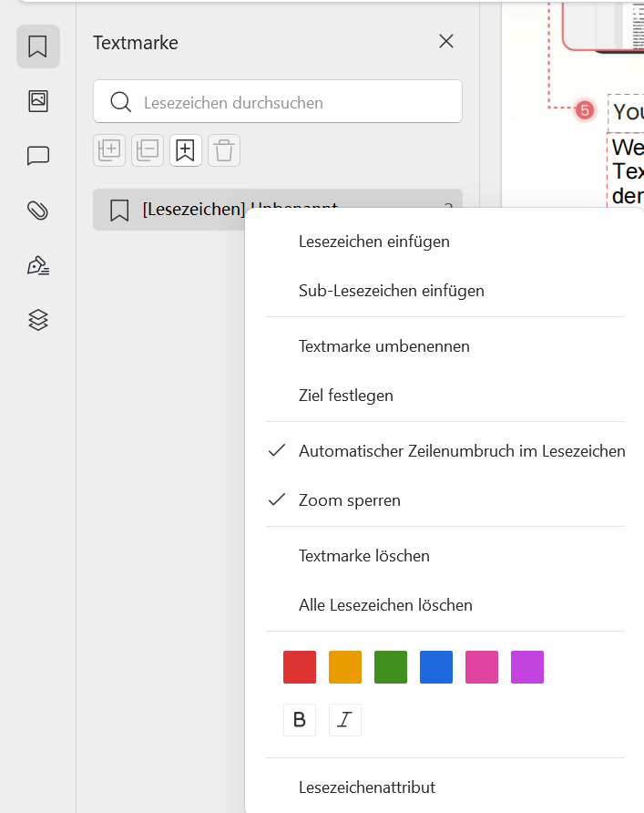Select the bookmarks panel icon

click(37, 46)
